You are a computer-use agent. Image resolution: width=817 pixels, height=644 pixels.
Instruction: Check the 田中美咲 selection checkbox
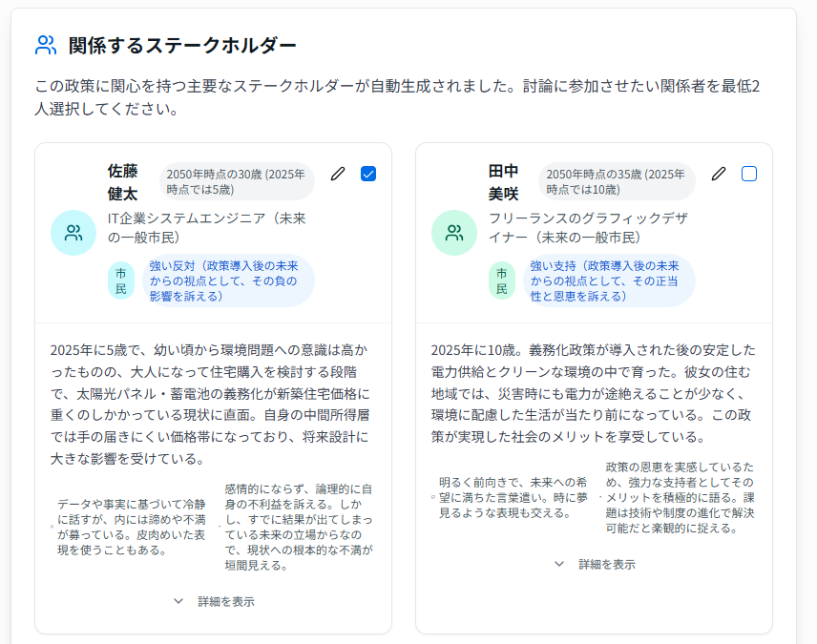(749, 174)
